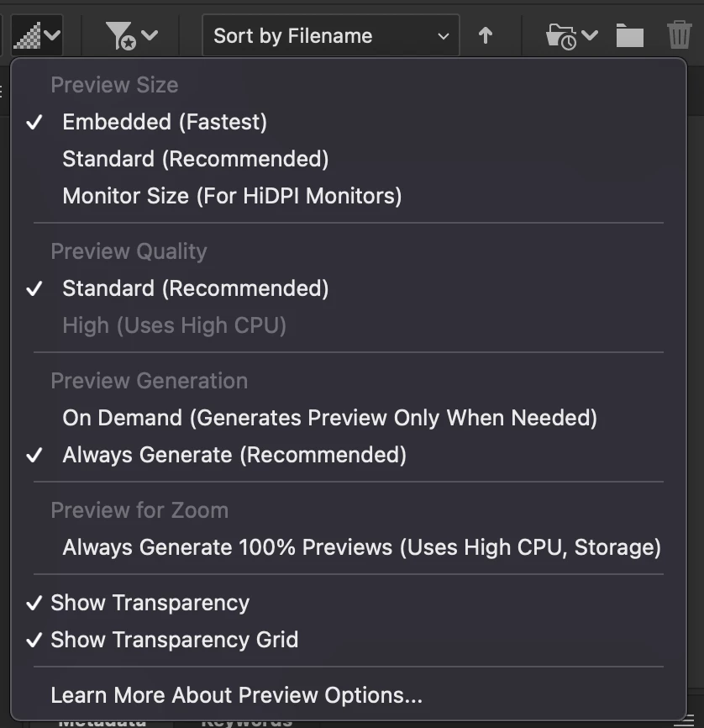
Task: Select On Demand preview generation
Action: tap(329, 418)
